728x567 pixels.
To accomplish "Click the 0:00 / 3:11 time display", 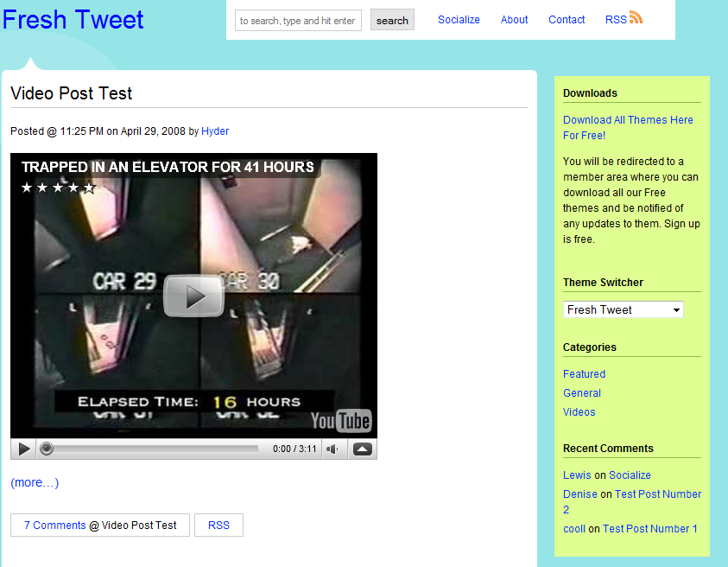I will click(x=294, y=449).
